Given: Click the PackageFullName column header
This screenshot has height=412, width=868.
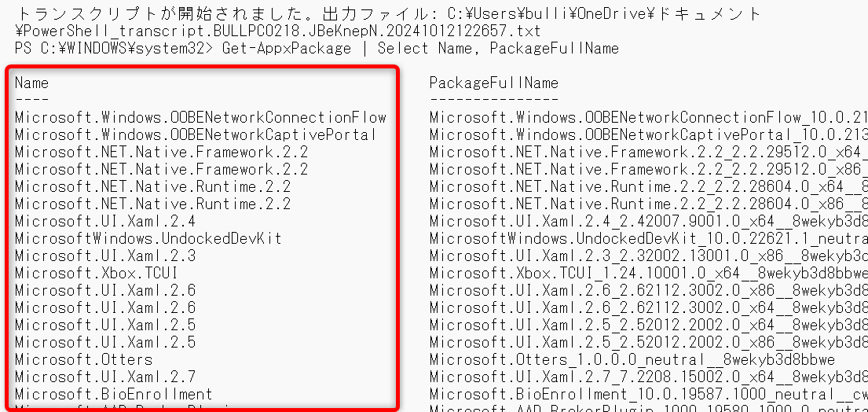Looking at the screenshot, I should [x=494, y=83].
